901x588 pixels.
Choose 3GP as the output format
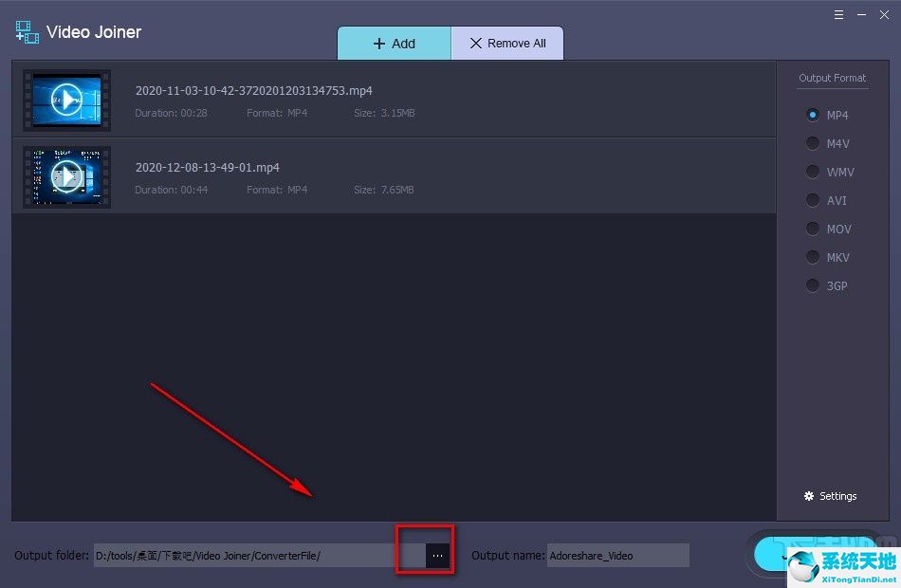point(813,285)
